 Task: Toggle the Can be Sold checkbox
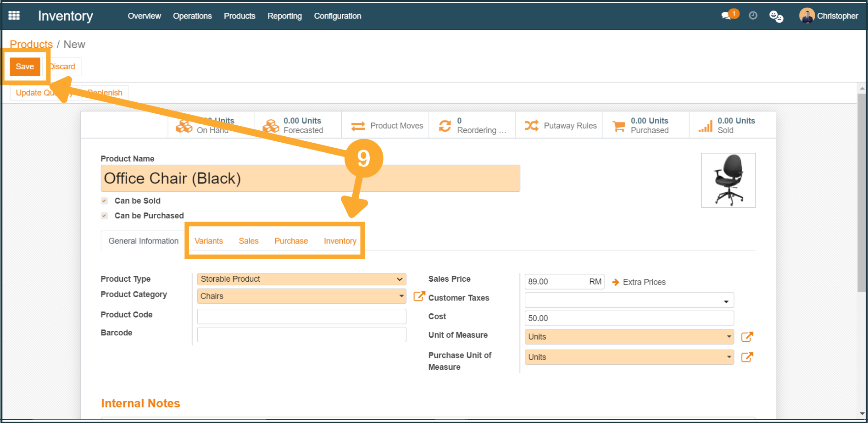tap(105, 201)
